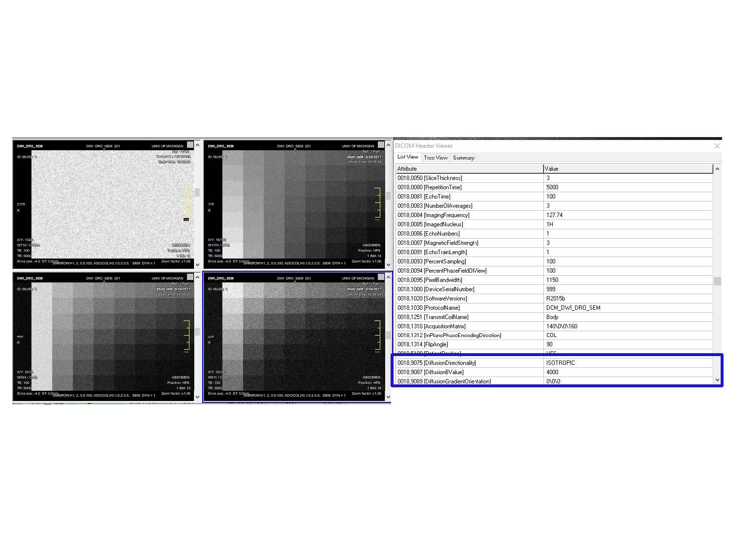747x560 pixels.
Task: Select the bottom-right IMA 16 image
Action: pyautogui.click(x=294, y=336)
